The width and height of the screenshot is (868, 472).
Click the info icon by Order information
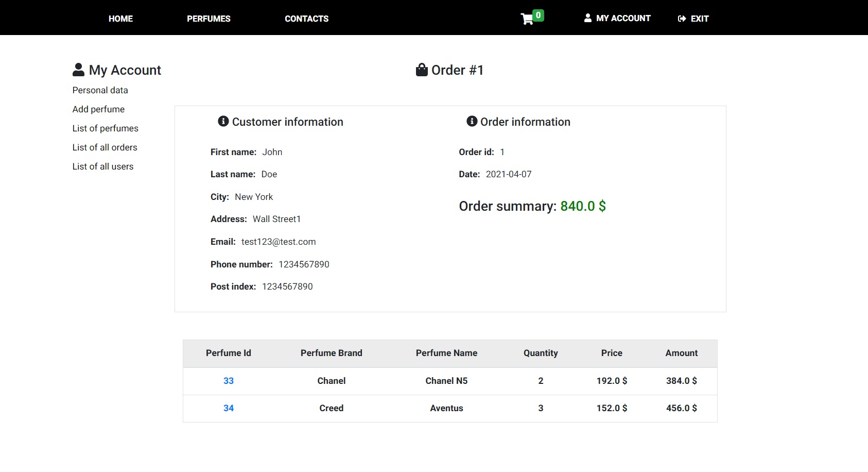tap(472, 121)
